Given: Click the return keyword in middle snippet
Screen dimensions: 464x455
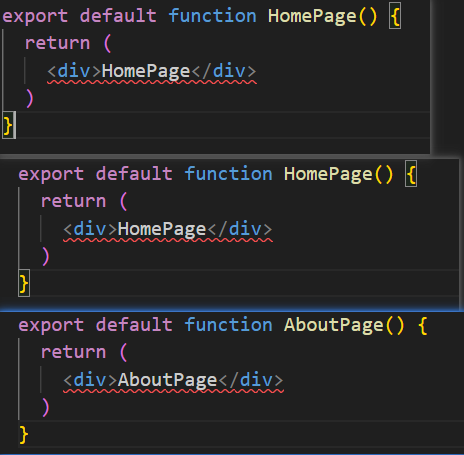Looking at the screenshot, I should tap(73, 202).
